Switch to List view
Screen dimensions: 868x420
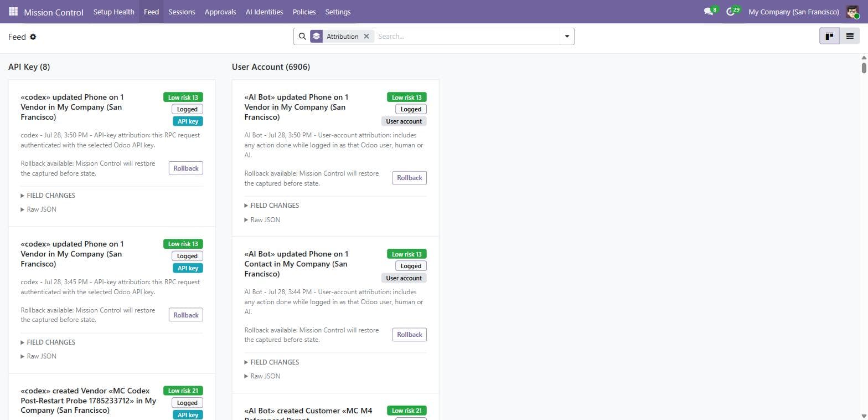(850, 36)
